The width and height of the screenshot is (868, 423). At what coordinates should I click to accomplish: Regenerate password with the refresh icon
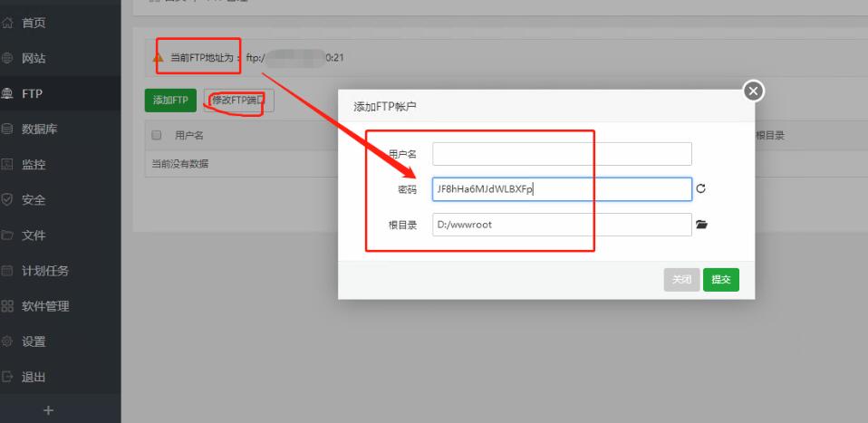tap(700, 188)
